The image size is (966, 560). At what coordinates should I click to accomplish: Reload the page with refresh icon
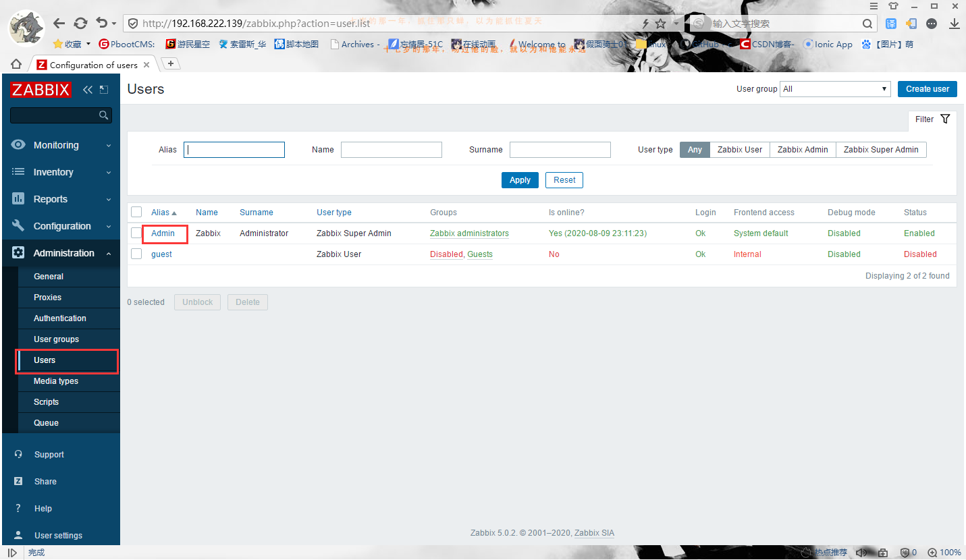coord(80,23)
